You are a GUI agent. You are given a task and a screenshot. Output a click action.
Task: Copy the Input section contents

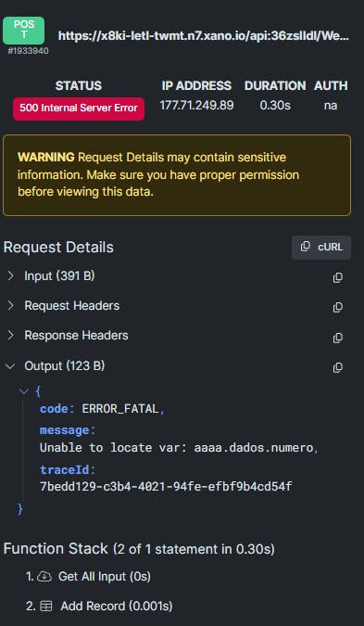click(337, 277)
